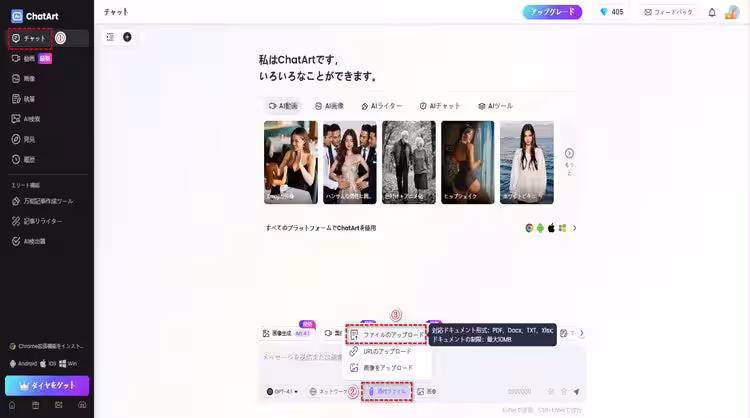Image resolution: width=750 pixels, height=418 pixels.
Task: Switch to the AI画像 tab
Action: (329, 106)
